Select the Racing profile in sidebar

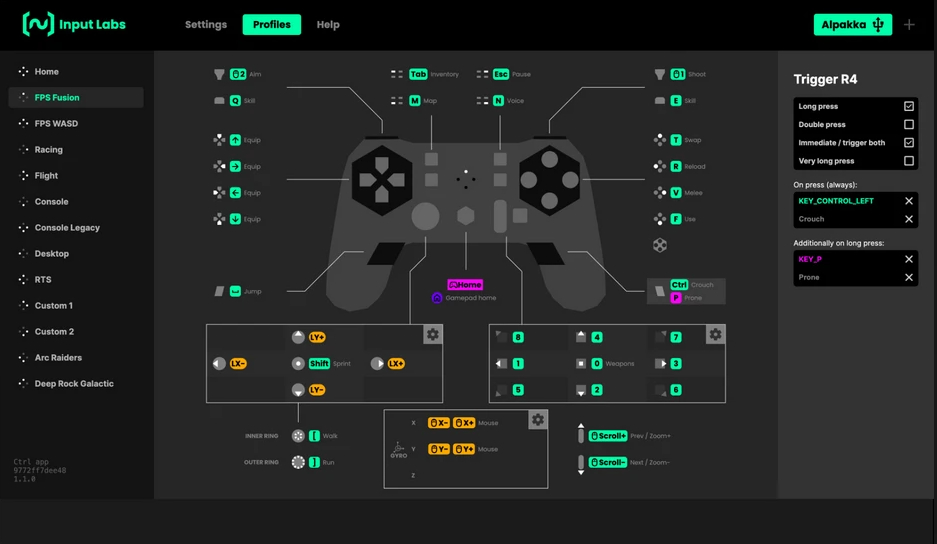[48, 150]
